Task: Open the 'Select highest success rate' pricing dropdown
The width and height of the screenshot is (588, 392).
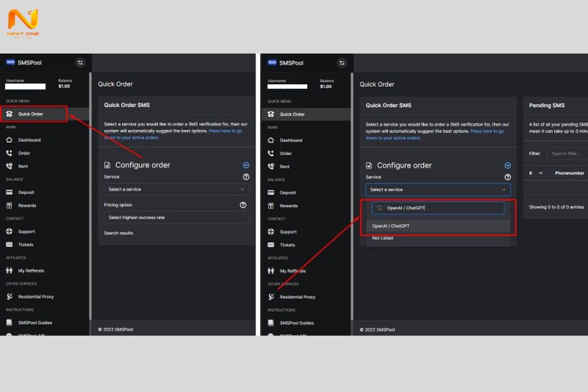Action: [176, 217]
